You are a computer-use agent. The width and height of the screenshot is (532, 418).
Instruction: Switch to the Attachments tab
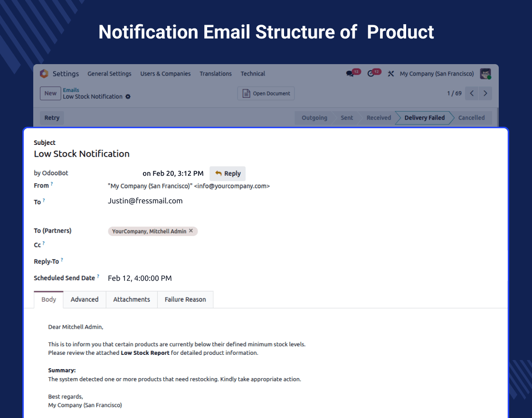coord(132,299)
